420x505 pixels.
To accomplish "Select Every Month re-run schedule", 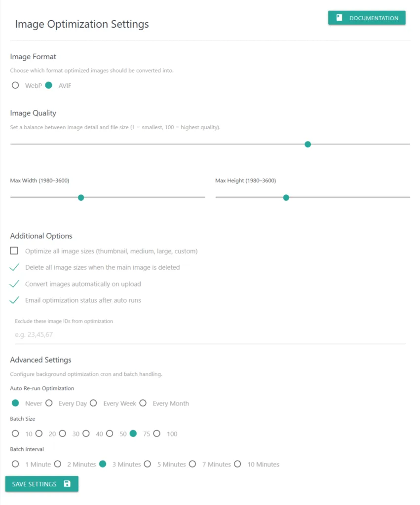I will 143,403.
